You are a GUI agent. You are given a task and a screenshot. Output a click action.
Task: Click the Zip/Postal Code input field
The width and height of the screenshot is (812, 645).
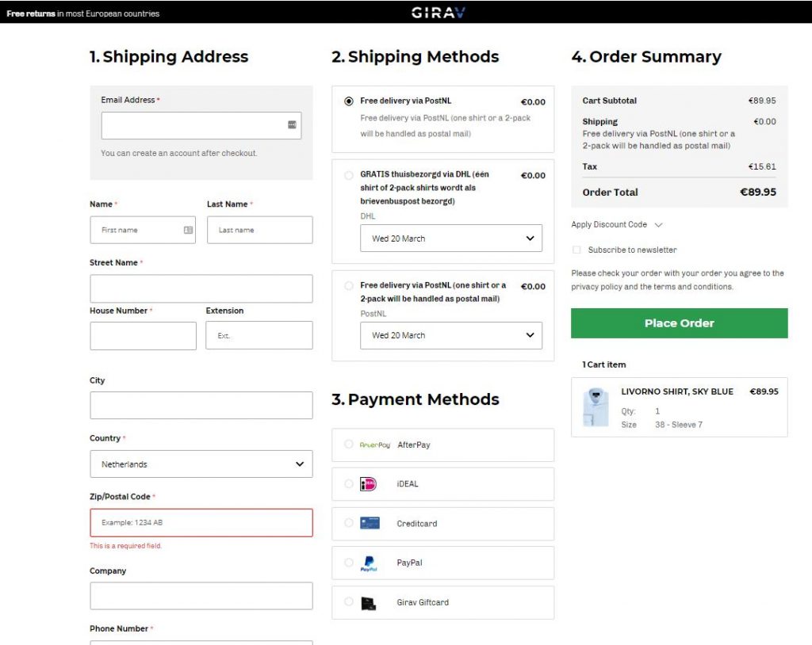point(201,522)
